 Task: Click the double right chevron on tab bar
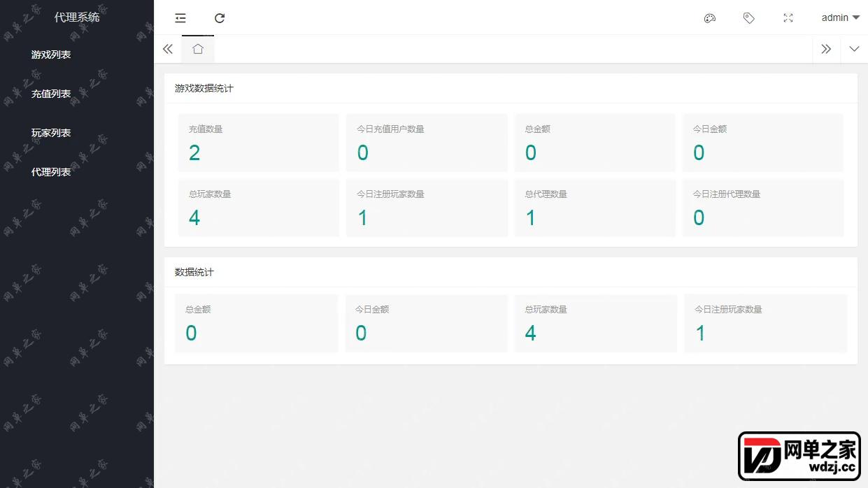[x=826, y=49]
